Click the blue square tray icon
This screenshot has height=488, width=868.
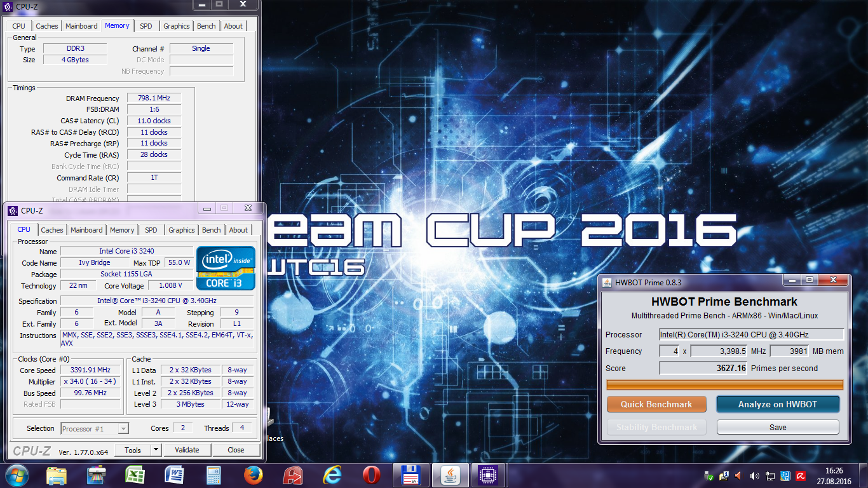[x=785, y=476]
